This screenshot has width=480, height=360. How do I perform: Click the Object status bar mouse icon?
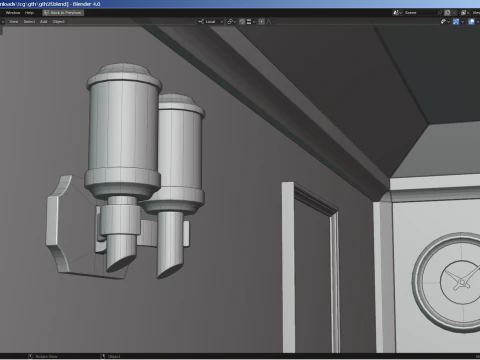coord(103,356)
